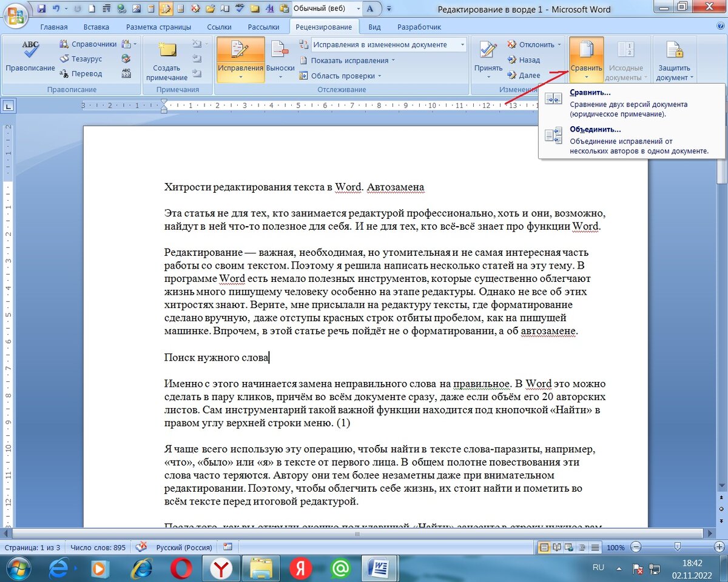Image resolution: width=728 pixels, height=582 pixels.
Task: Click spelling status icon in status bar
Action: pyautogui.click(x=141, y=547)
